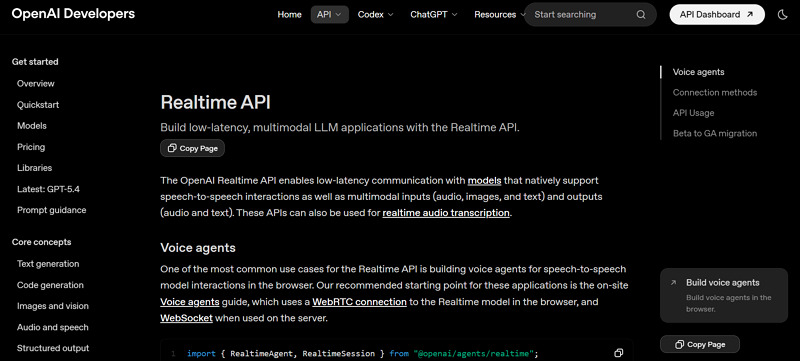Click Copy Page button in right sidebar
The width and height of the screenshot is (800, 361).
tap(699, 345)
